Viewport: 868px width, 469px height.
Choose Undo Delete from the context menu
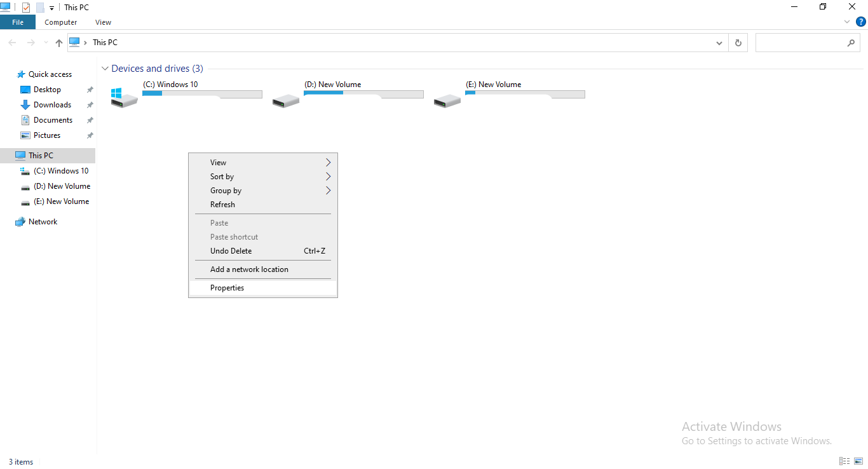pyautogui.click(x=263, y=251)
